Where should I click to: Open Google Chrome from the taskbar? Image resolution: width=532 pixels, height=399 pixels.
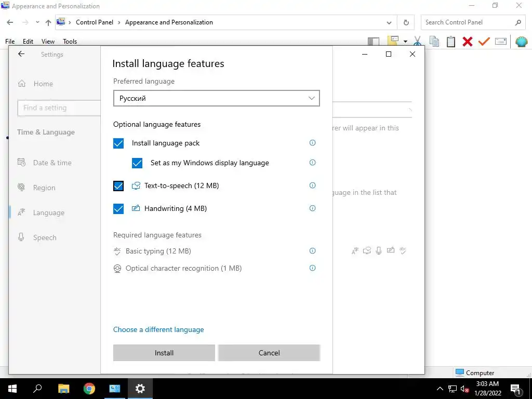click(89, 389)
